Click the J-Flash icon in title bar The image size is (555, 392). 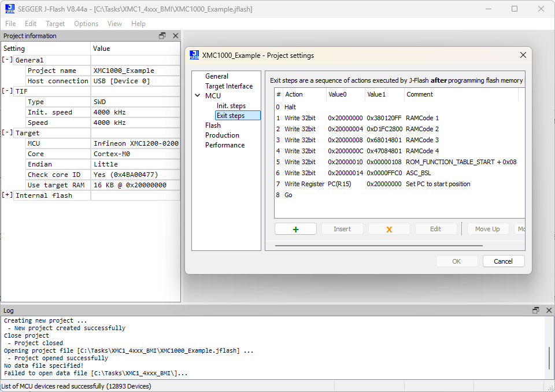(10, 9)
